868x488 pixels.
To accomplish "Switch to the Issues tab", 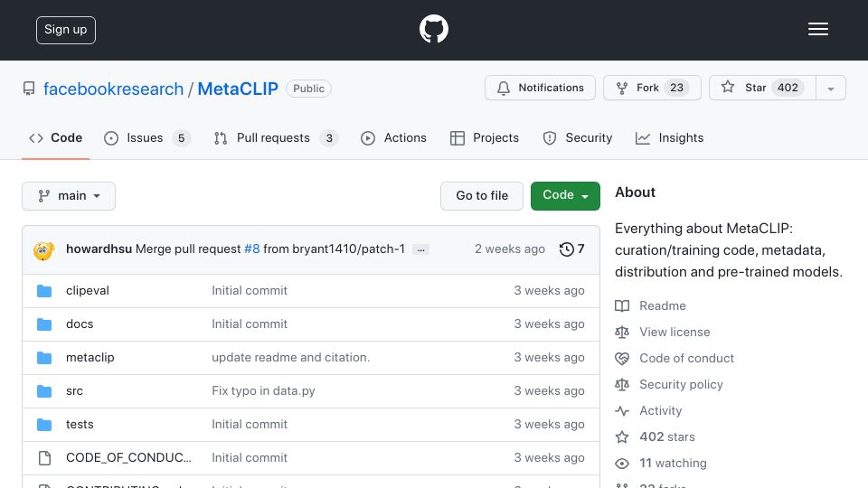I will point(146,137).
